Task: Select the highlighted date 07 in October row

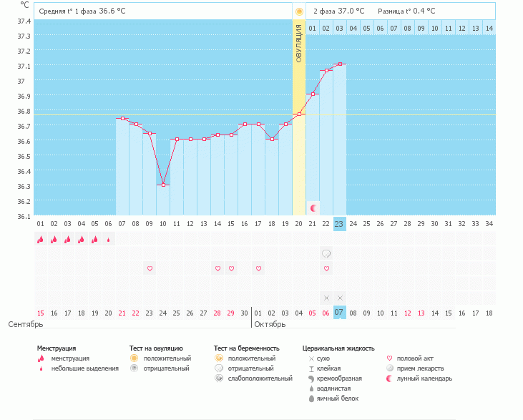Action: click(340, 313)
